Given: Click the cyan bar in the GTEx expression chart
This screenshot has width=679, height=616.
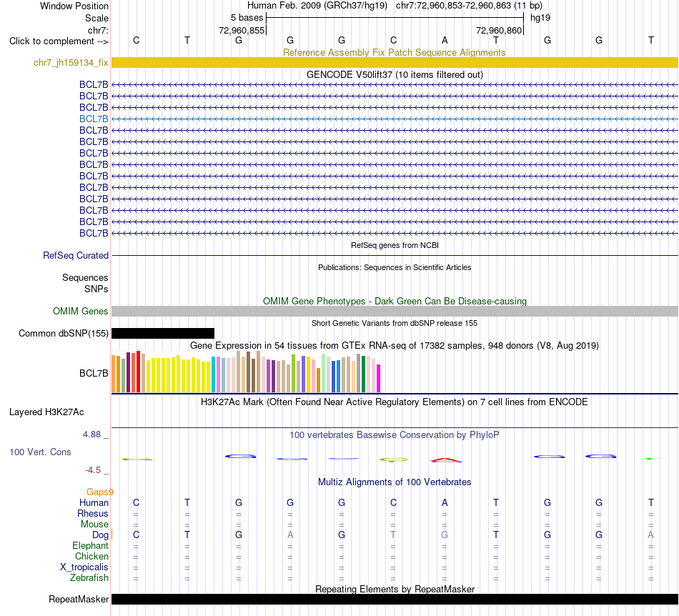Looking at the screenshot, I should coord(214,375).
